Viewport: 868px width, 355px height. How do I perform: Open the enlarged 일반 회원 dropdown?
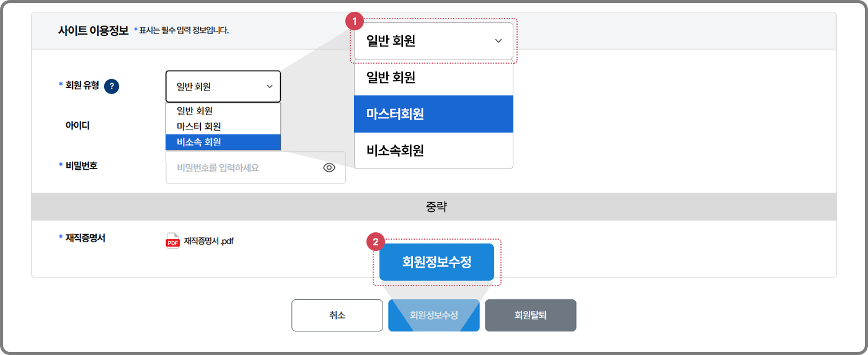pyautogui.click(x=433, y=41)
